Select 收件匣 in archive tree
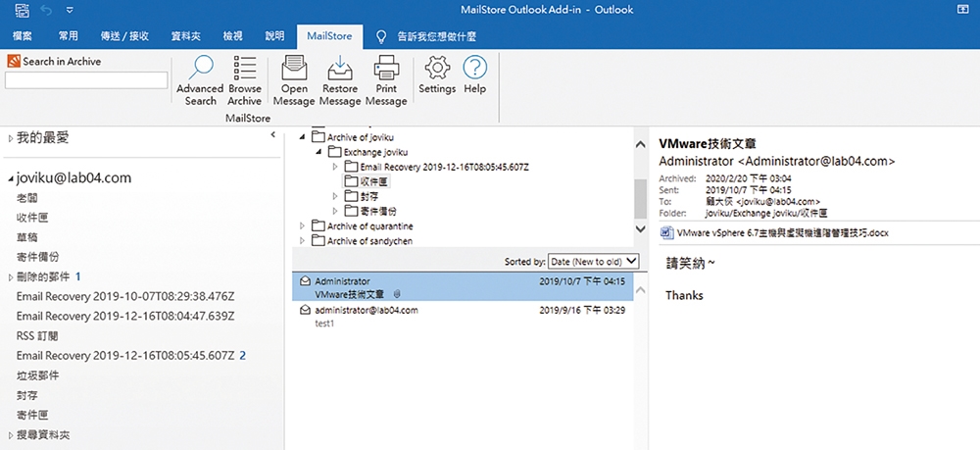This screenshot has width=980, height=450. click(x=375, y=181)
